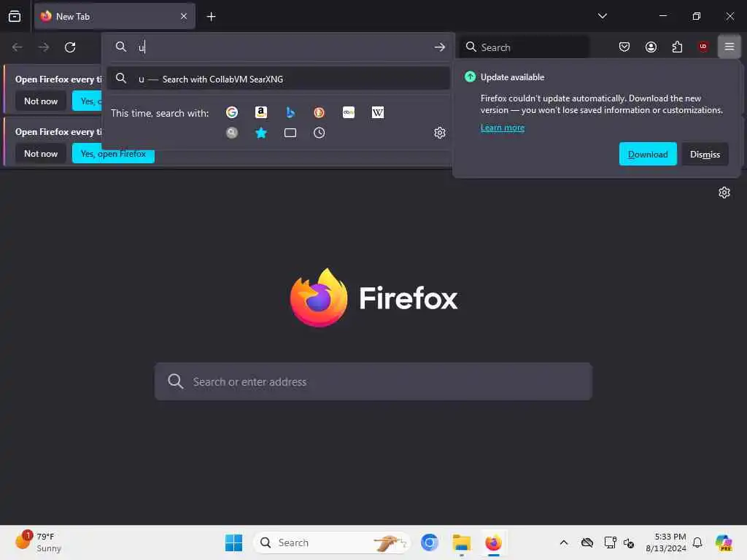Open the uBlock Origin extension icon
The height and width of the screenshot is (560, 747).
click(703, 47)
